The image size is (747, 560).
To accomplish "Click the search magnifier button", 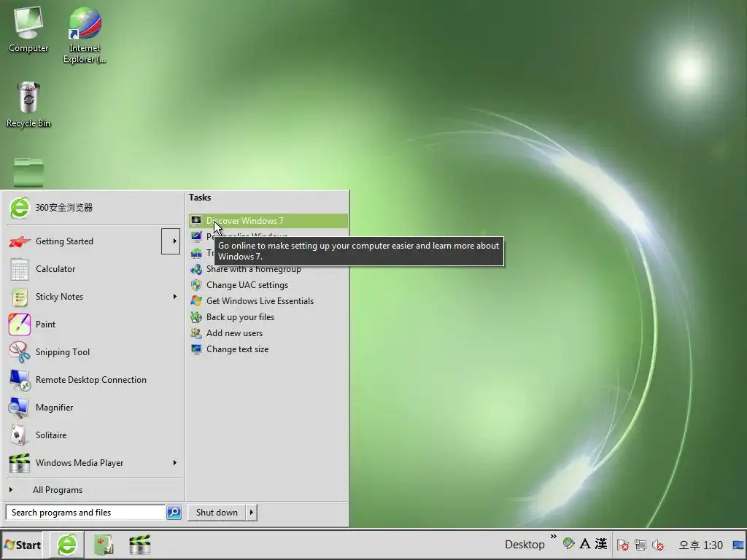I will click(x=174, y=513).
